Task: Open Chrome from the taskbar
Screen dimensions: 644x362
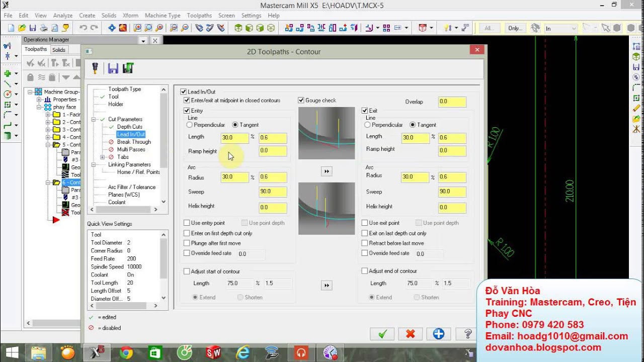Action: click(x=126, y=352)
